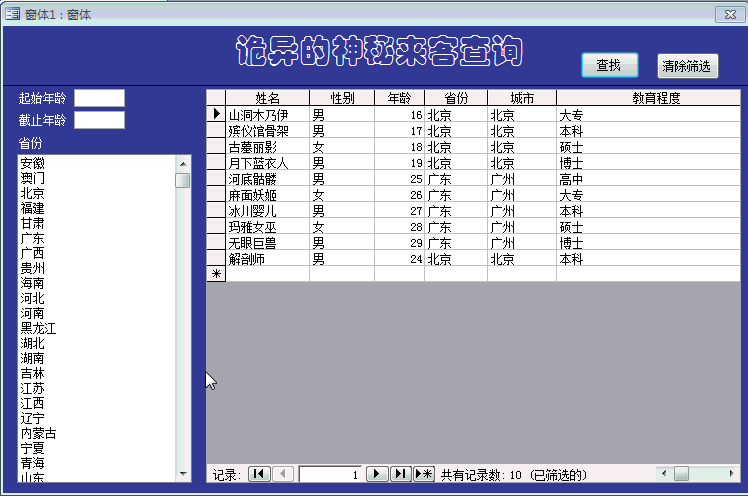The width and height of the screenshot is (748, 496).
Task: Select the new-record asterisk row selector
Action: click(x=216, y=274)
